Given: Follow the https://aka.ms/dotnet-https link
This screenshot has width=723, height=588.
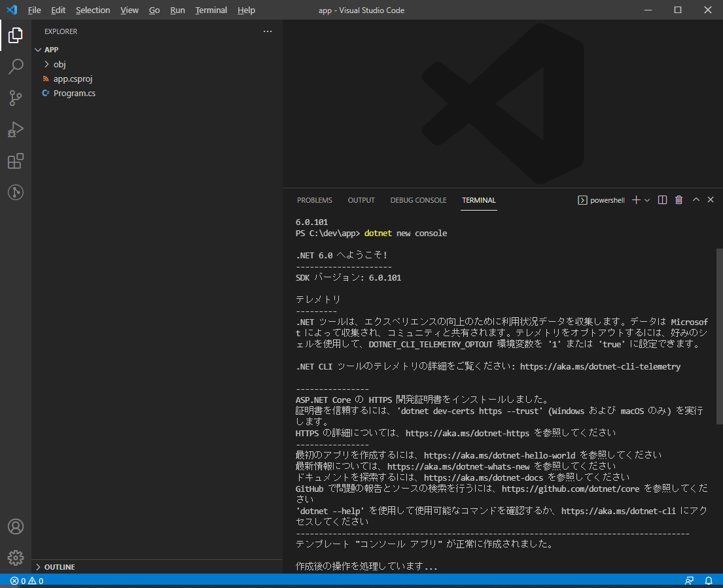Looking at the screenshot, I should click(x=467, y=433).
